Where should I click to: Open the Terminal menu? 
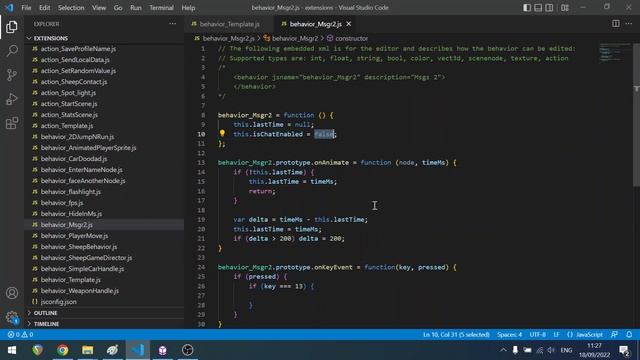coord(161,8)
